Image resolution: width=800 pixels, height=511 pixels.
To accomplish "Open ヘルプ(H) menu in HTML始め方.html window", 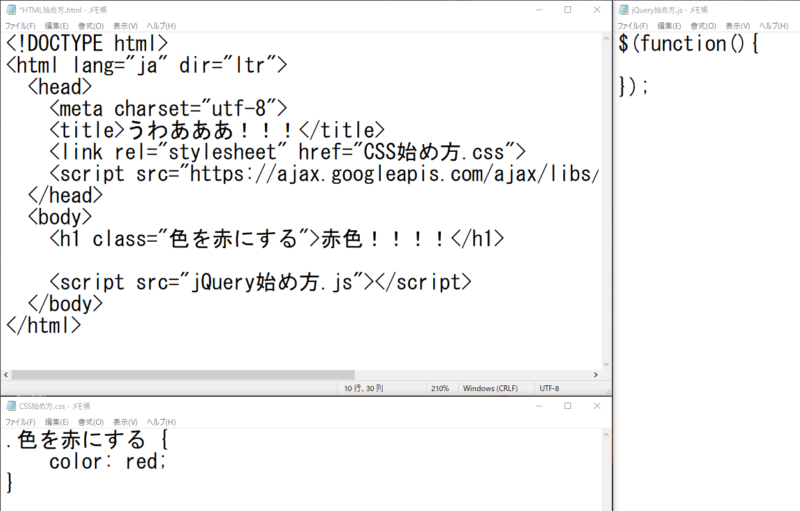I will 161,25.
